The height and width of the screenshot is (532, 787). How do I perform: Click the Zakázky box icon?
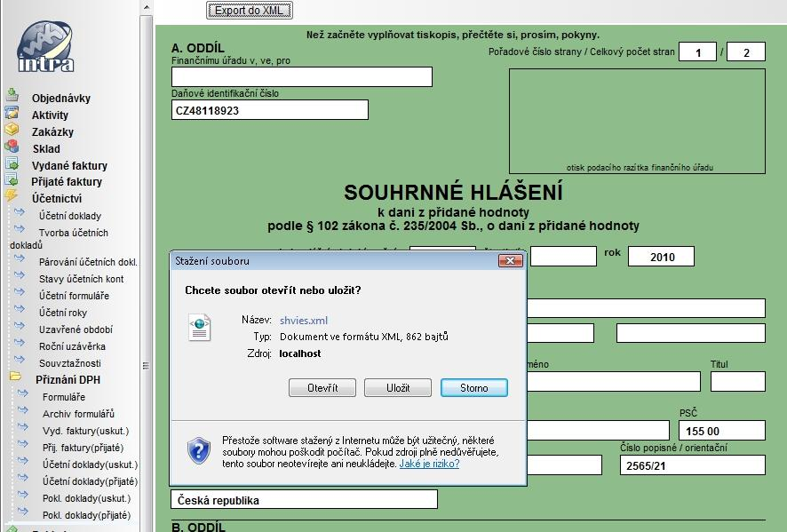click(12, 130)
